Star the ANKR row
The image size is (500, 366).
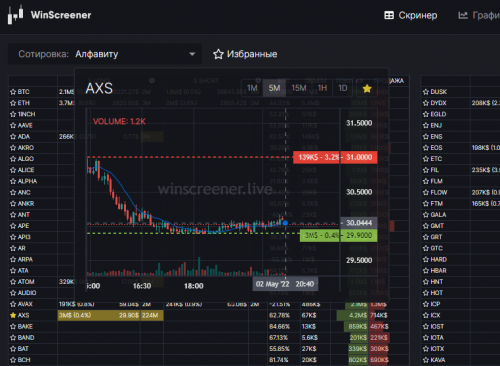pyautogui.click(x=13, y=203)
